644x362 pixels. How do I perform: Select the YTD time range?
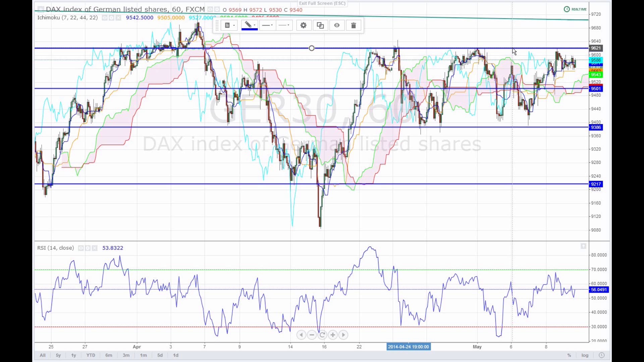(x=91, y=355)
